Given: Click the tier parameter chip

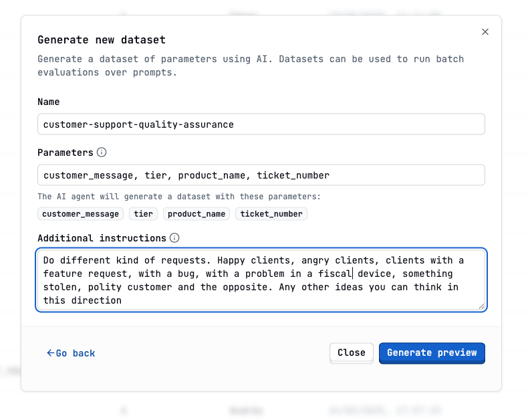Looking at the screenshot, I should [144, 214].
